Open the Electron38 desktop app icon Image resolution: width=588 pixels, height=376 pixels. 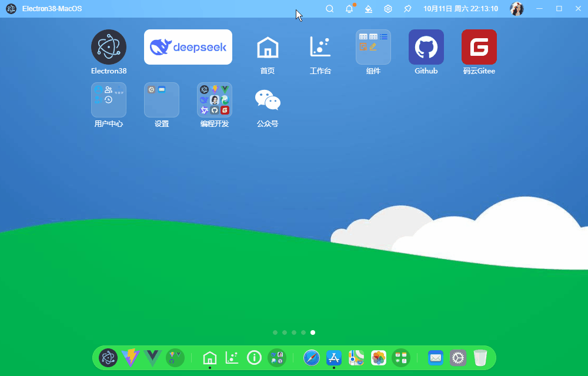coord(109,47)
